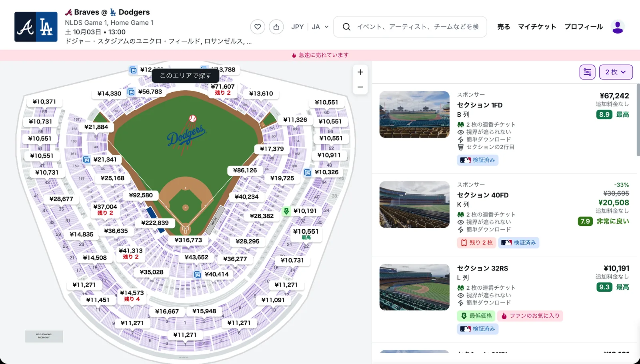Click the 8.9 rating badge

click(x=604, y=115)
